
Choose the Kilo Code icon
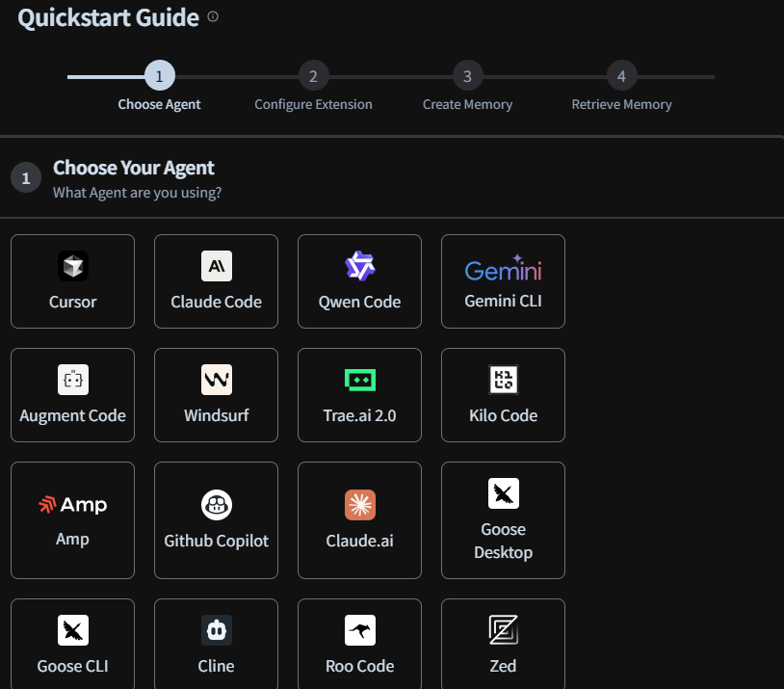(504, 380)
